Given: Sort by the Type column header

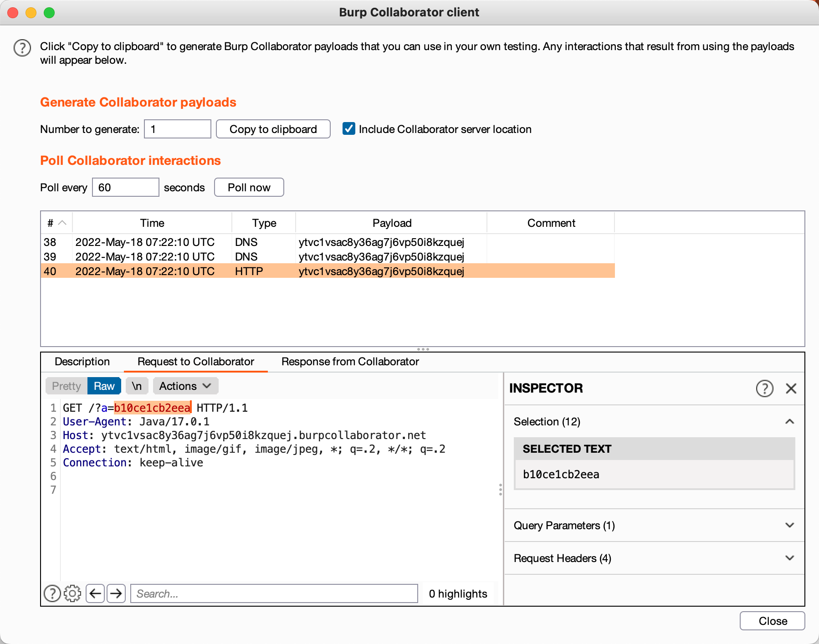Looking at the screenshot, I should pos(264,223).
